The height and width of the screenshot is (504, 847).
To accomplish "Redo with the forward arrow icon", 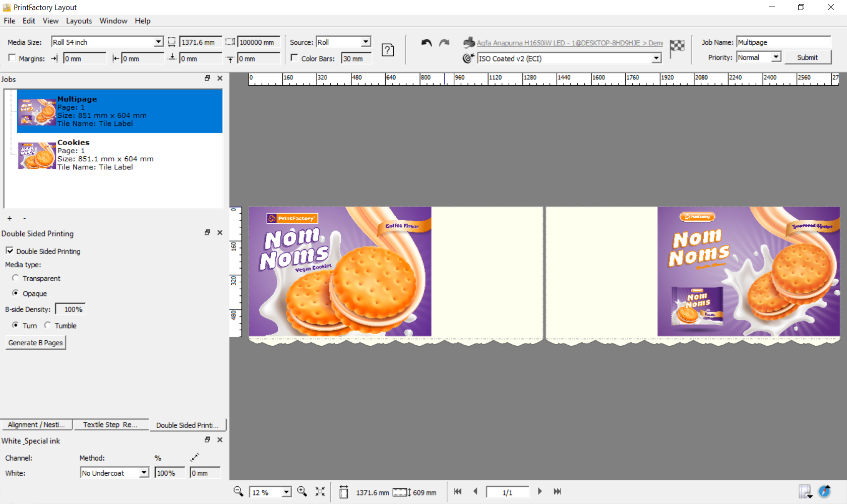I will pyautogui.click(x=444, y=43).
